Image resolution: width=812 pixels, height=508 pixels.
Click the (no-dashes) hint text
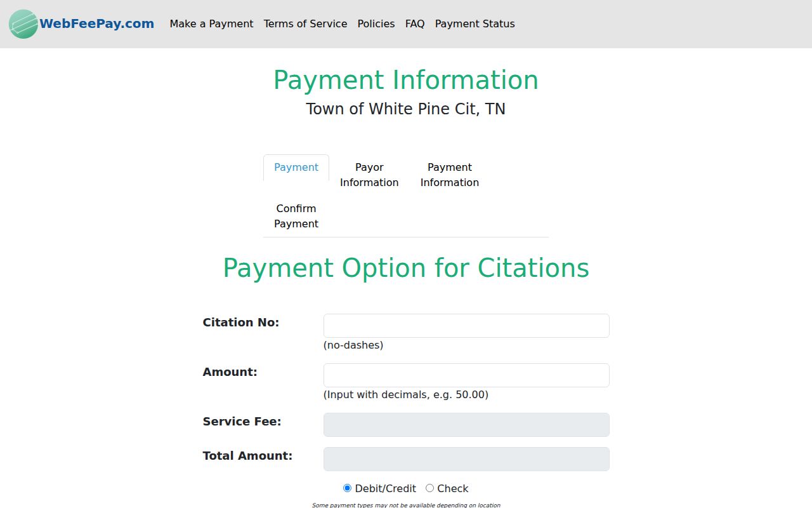[x=353, y=345]
